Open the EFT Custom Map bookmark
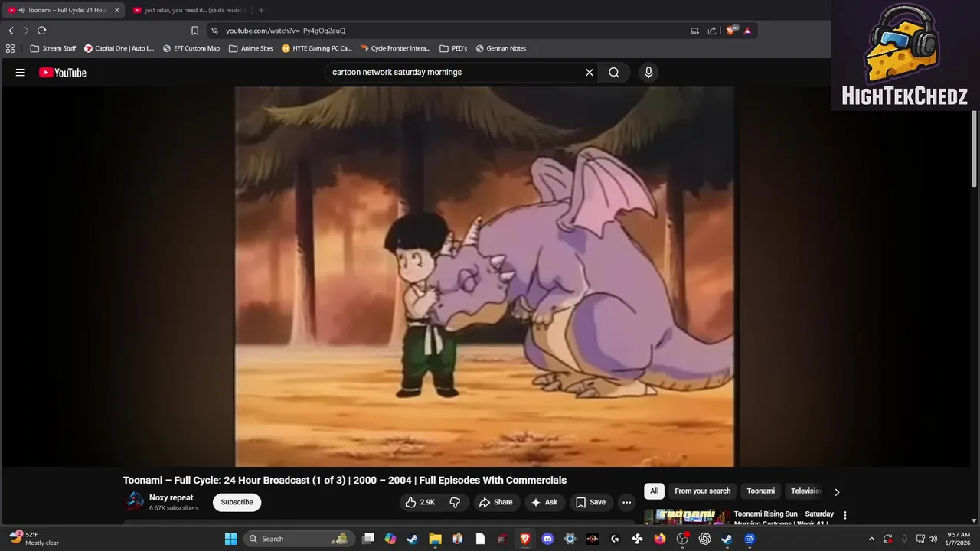 coord(191,48)
